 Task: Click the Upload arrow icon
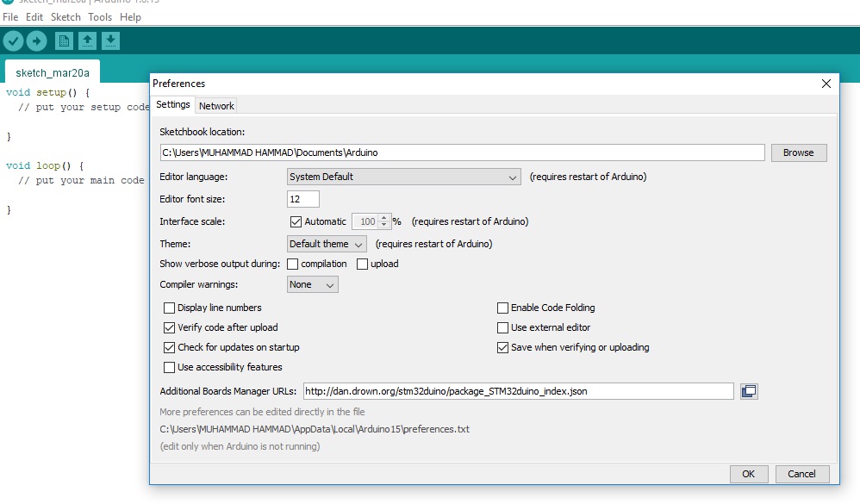[x=37, y=40]
